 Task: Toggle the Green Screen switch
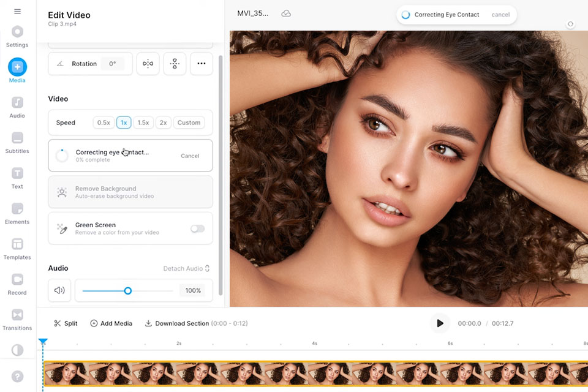coord(197,228)
